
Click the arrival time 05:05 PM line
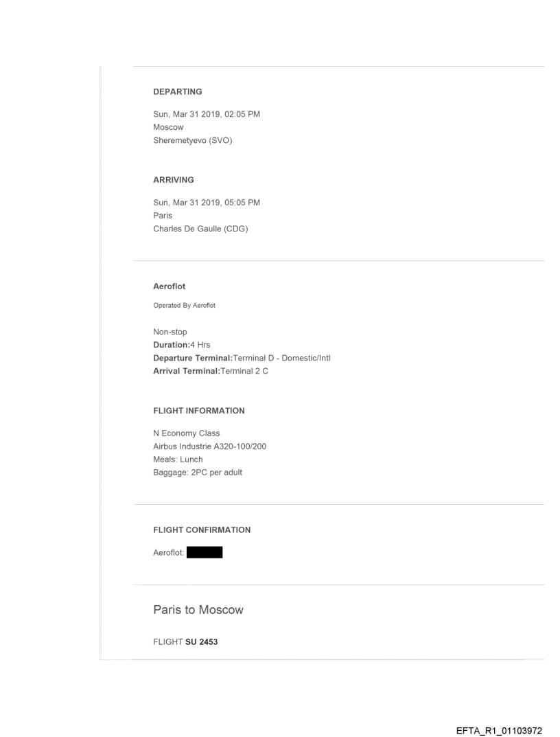point(206,203)
